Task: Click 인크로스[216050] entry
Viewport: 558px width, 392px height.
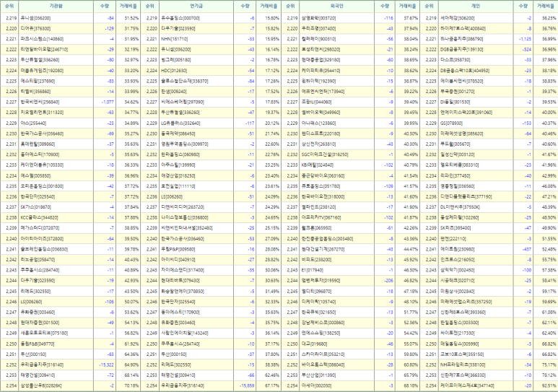Action: [458, 260]
